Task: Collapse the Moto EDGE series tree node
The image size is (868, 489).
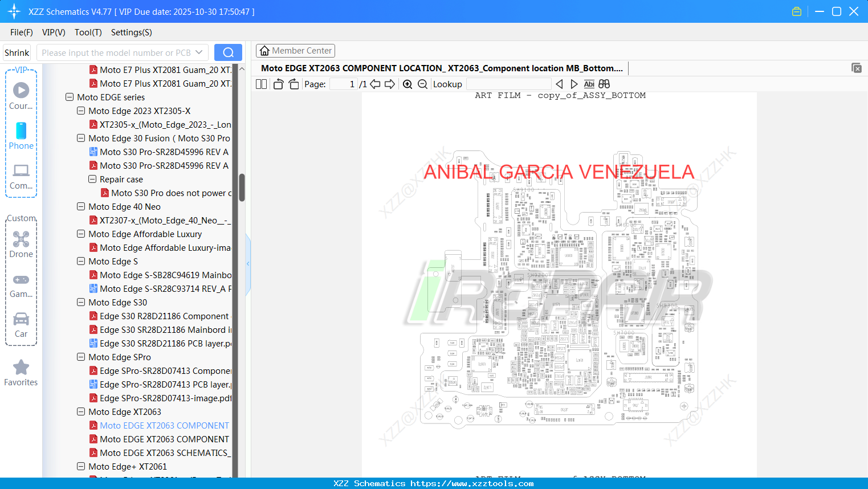Action: click(70, 97)
